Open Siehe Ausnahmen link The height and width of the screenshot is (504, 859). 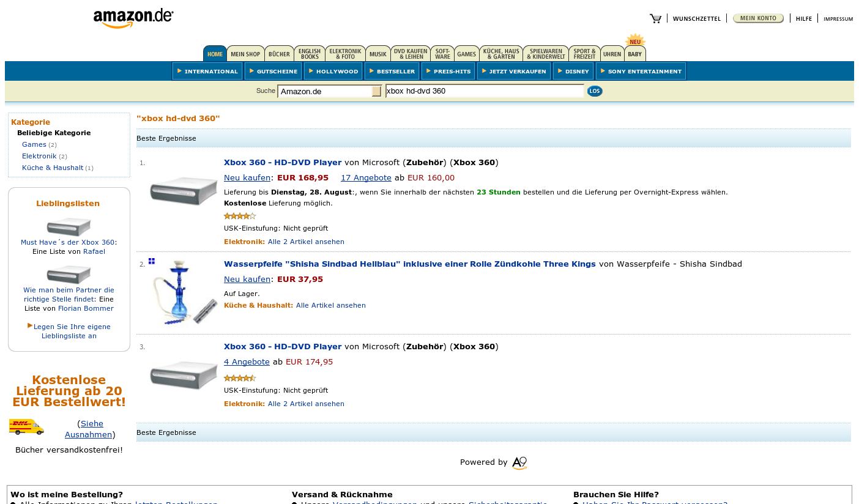click(89, 429)
